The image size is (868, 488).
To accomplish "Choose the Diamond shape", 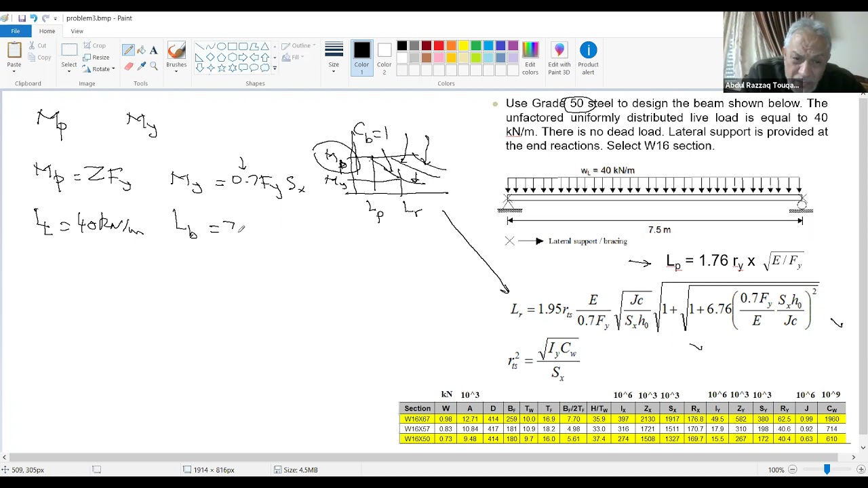I will coord(210,58).
